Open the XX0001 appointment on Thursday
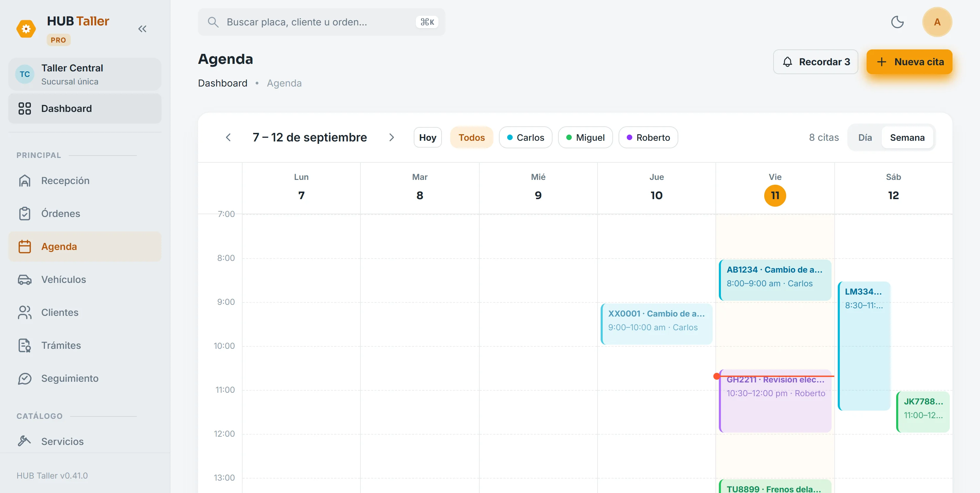Image resolution: width=980 pixels, height=493 pixels. point(656,324)
